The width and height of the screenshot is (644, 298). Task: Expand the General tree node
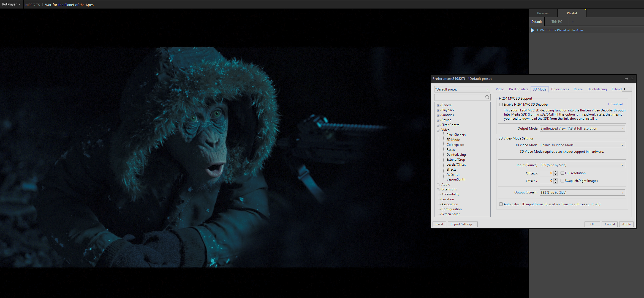438,105
